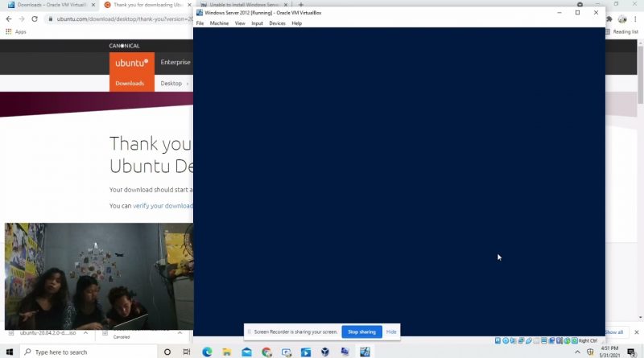This screenshot has width=644, height=358.
Task: Switch to the Thank you for downloading Ubuntu tab
Action: pyautogui.click(x=148, y=5)
